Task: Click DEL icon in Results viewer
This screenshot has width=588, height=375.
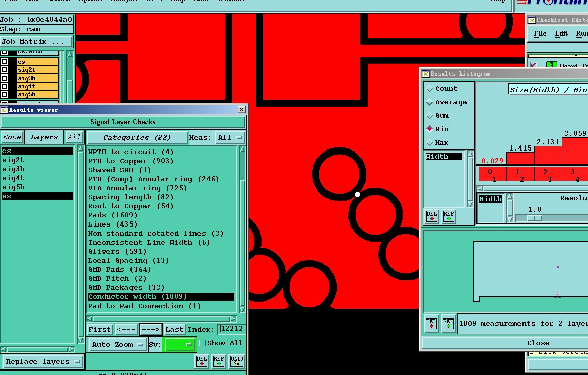Action: click(x=202, y=361)
